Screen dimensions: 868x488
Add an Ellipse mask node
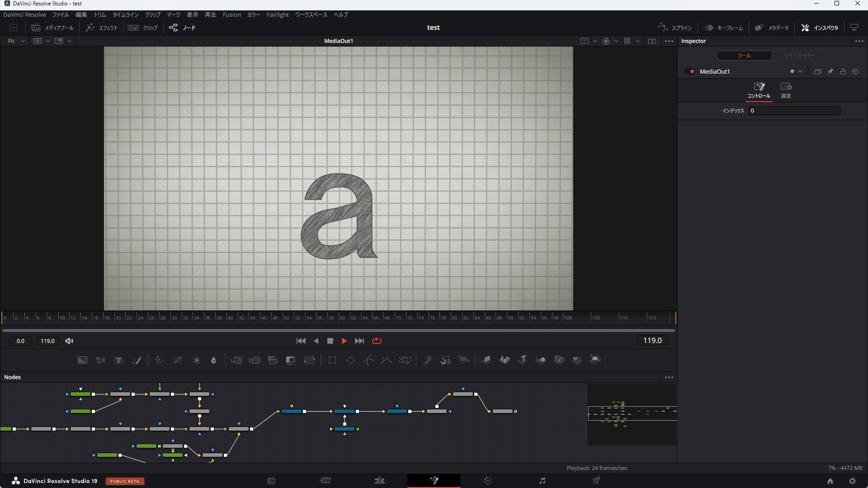[x=350, y=360]
